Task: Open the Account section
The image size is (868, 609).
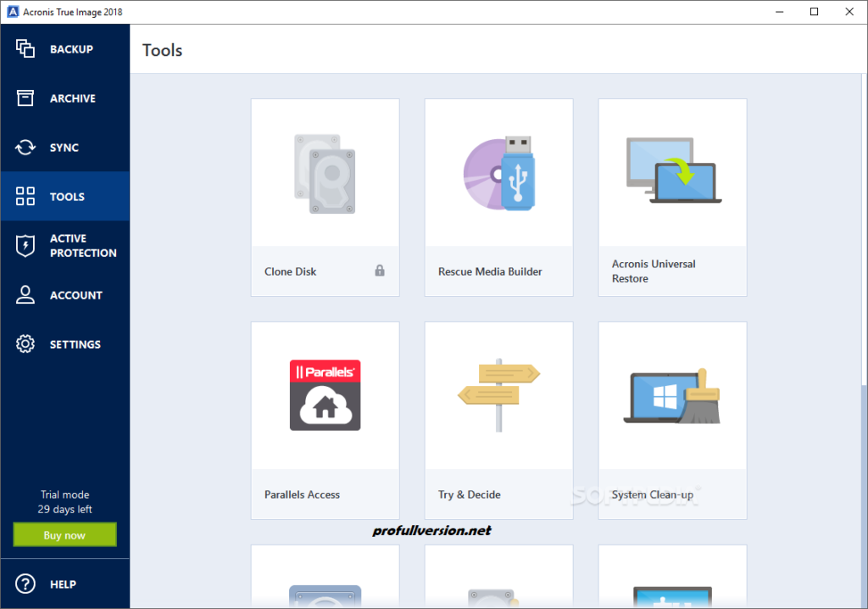Action: pyautogui.click(x=64, y=294)
